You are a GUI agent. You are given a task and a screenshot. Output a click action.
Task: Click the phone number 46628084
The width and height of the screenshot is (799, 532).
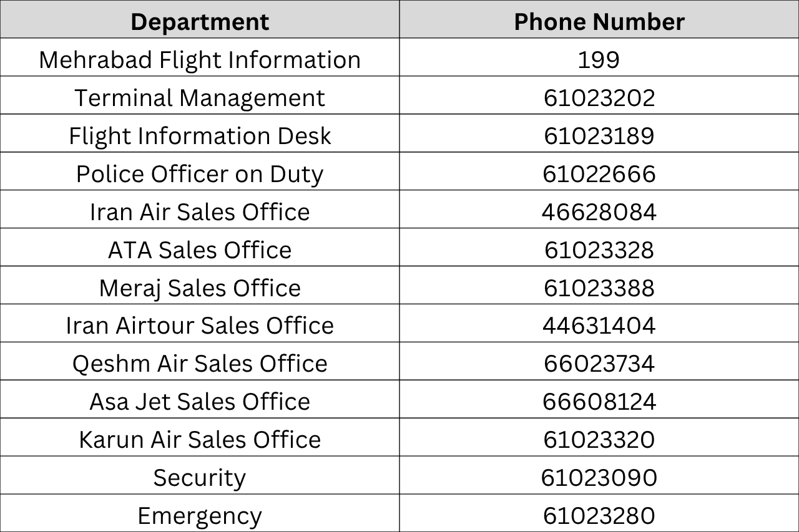pyautogui.click(x=599, y=212)
